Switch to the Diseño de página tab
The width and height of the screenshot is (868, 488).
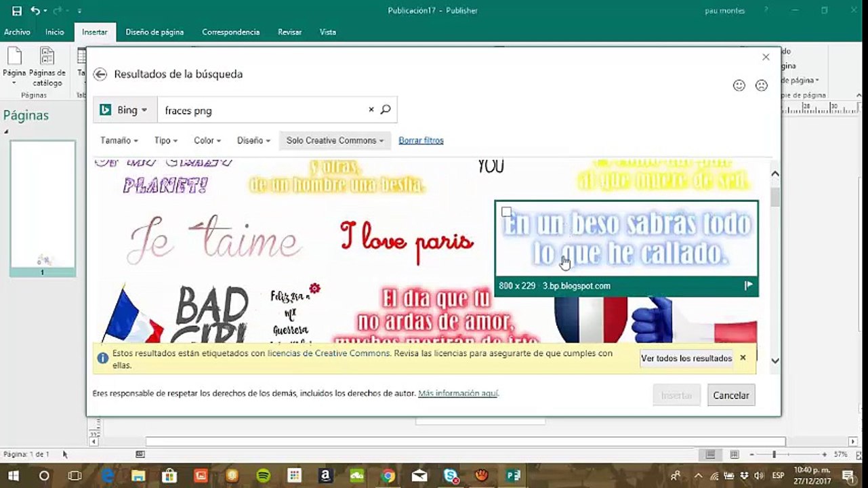coord(154,32)
